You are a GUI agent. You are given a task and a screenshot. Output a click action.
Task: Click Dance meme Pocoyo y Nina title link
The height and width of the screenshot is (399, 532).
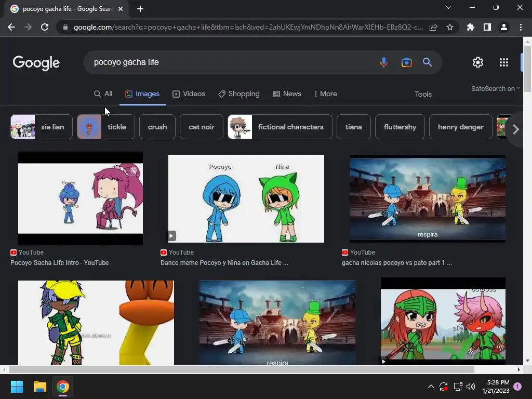point(224,262)
